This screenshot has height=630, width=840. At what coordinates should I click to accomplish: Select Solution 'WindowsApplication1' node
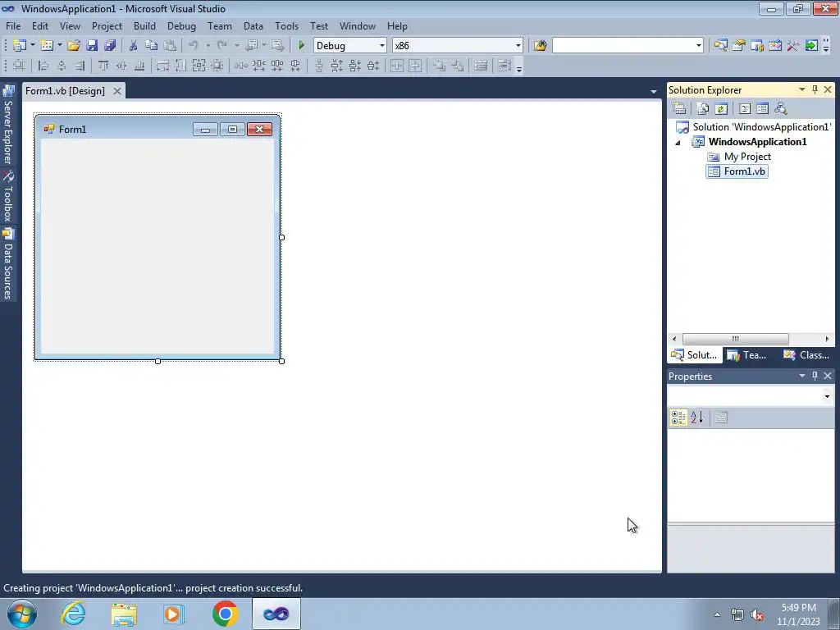[753, 127]
